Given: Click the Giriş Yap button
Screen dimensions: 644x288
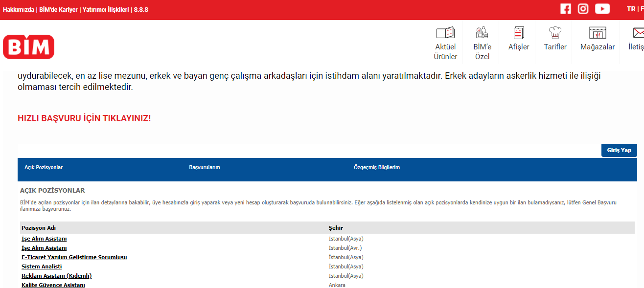Looking at the screenshot, I should [x=619, y=151].
